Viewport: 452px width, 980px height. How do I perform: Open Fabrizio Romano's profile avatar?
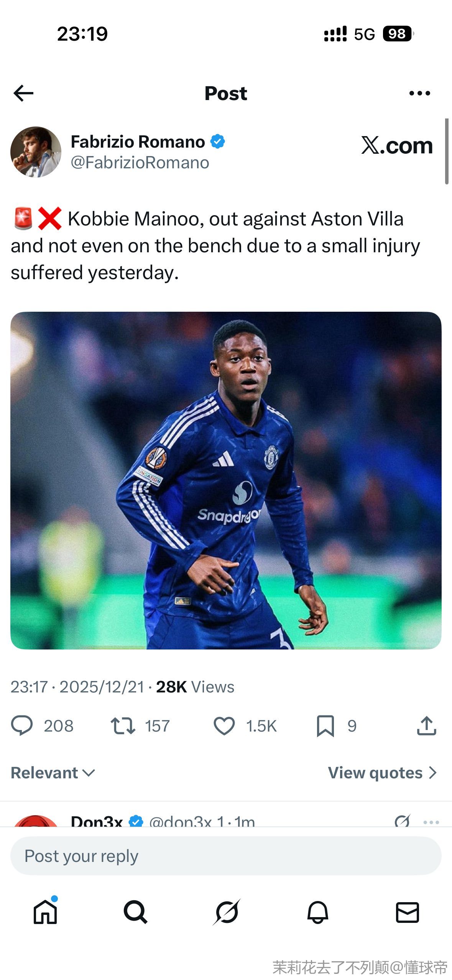pos(36,152)
